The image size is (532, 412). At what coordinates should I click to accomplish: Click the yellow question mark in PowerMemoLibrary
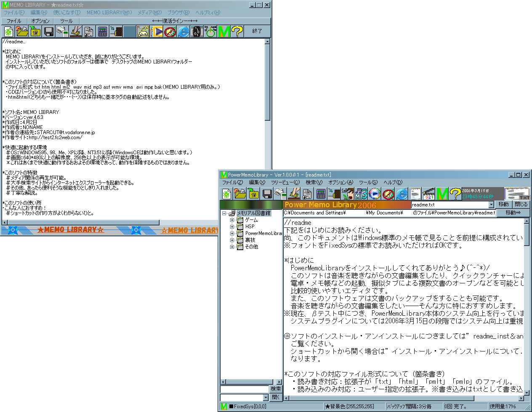click(455, 194)
